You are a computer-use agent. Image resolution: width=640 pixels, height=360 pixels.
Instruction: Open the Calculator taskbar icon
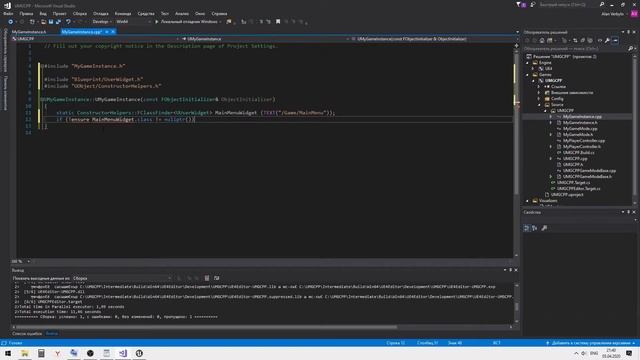41,353
